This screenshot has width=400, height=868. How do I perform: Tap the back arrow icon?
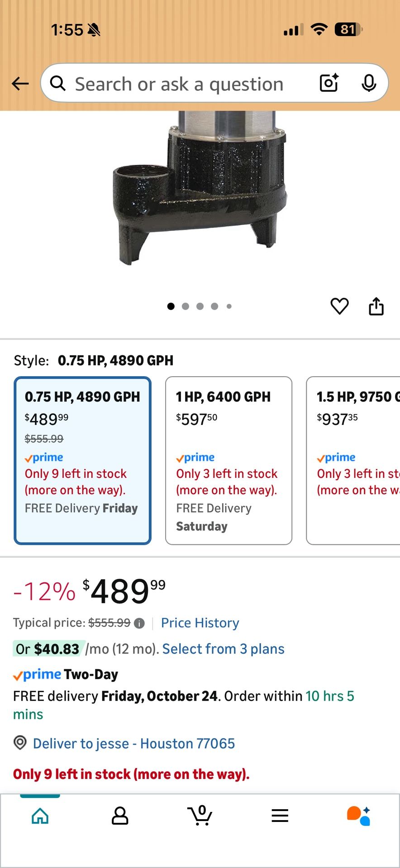tap(20, 84)
